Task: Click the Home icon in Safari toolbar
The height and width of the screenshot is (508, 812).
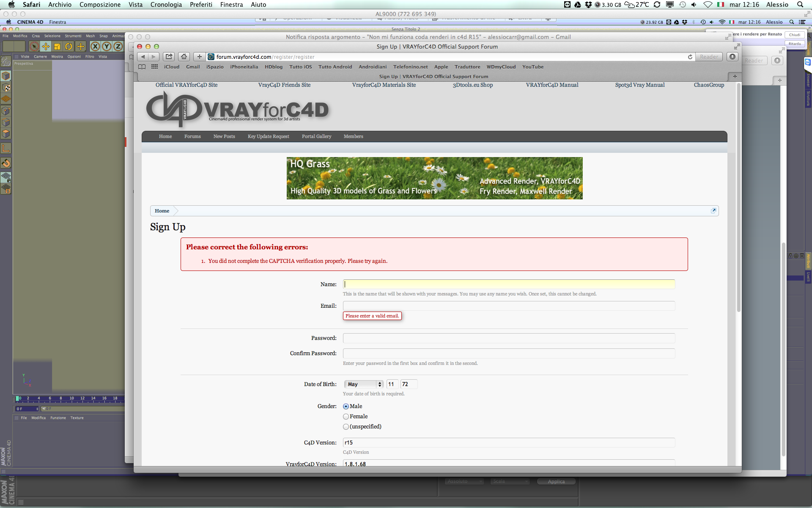Action: pos(184,57)
